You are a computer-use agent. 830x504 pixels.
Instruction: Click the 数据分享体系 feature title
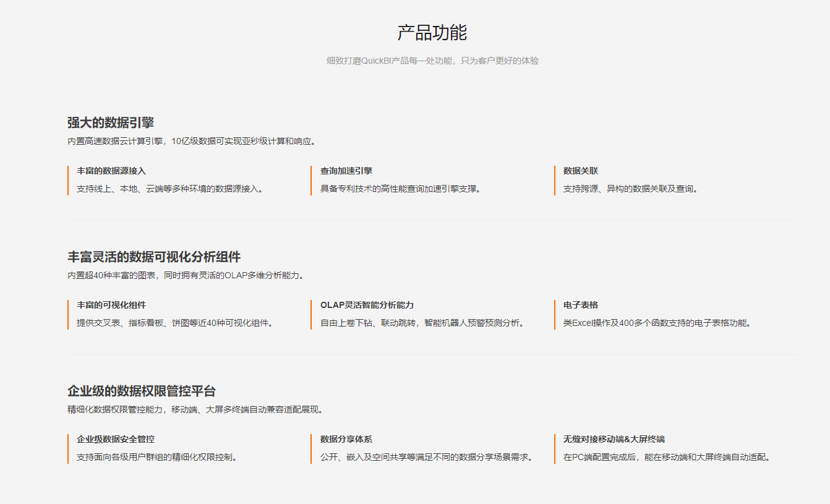(346, 439)
